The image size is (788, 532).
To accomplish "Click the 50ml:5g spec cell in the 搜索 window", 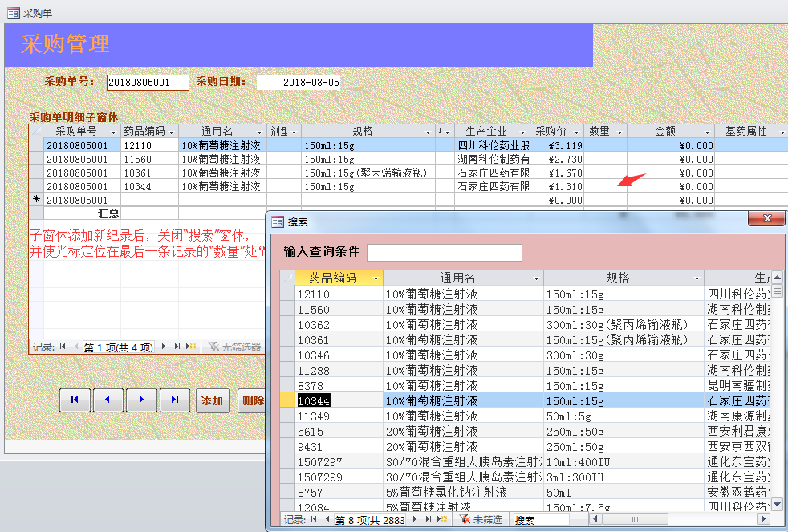I will (623, 416).
